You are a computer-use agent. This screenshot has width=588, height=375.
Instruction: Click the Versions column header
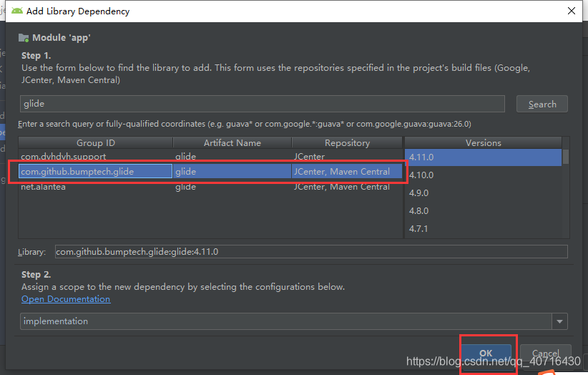483,143
